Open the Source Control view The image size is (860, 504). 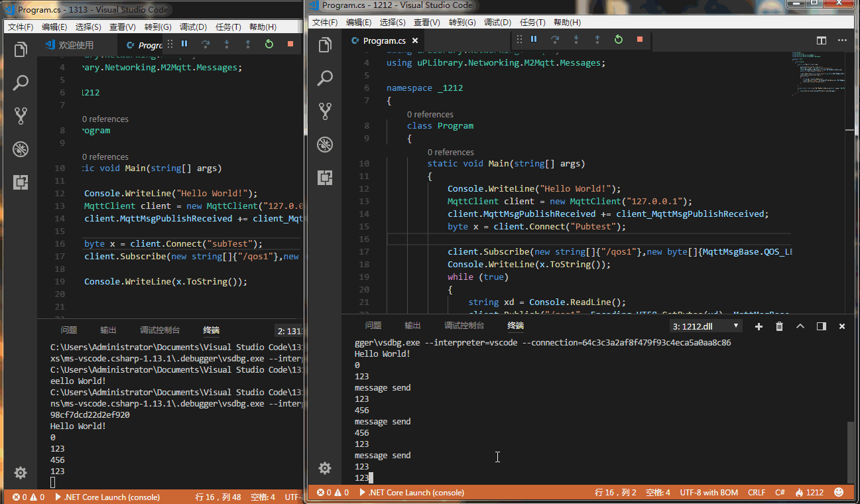click(x=325, y=111)
